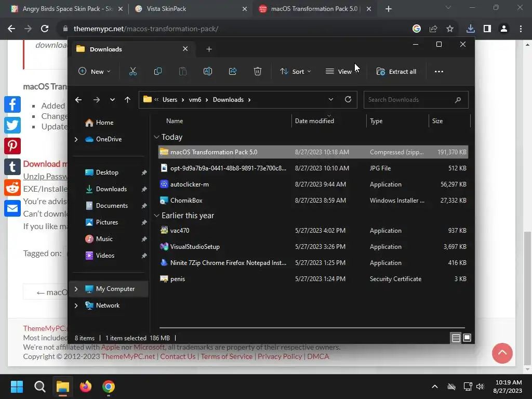Open Videos in the sidebar
Image resolution: width=532 pixels, height=399 pixels.
100,256
